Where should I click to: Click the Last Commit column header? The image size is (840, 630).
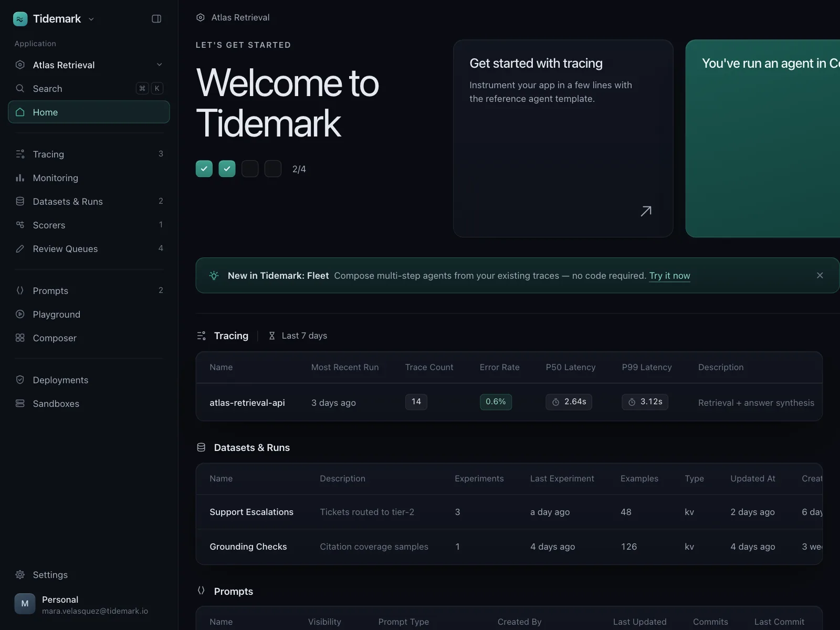coord(779,622)
